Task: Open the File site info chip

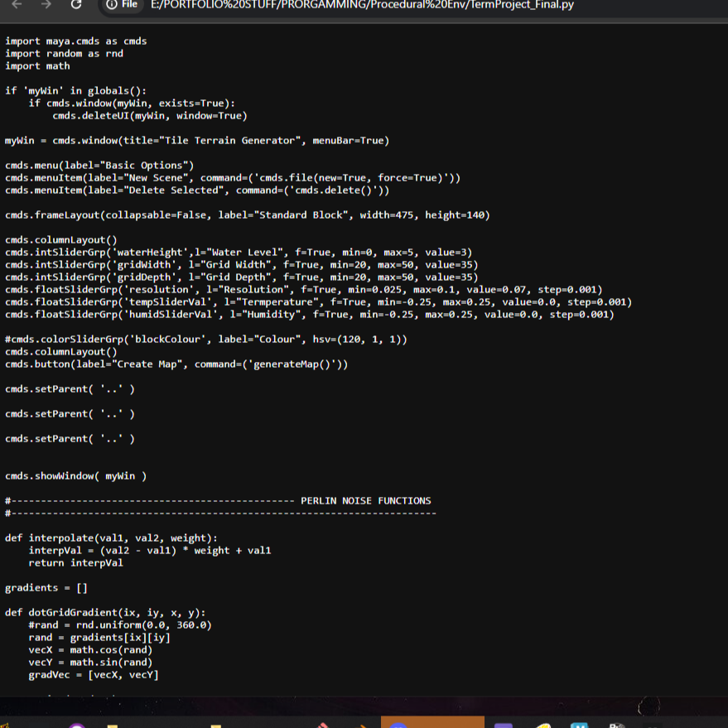Action: point(121,5)
